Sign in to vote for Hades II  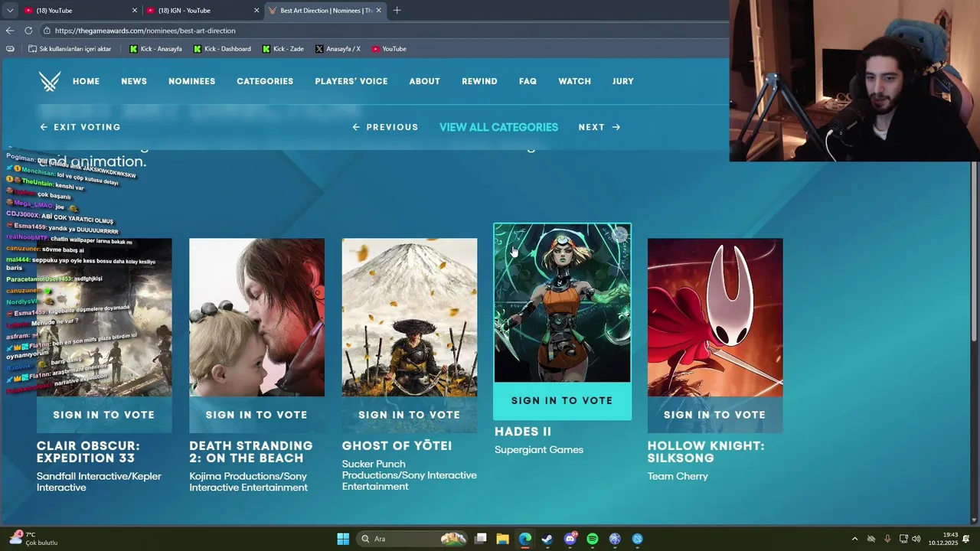point(562,401)
